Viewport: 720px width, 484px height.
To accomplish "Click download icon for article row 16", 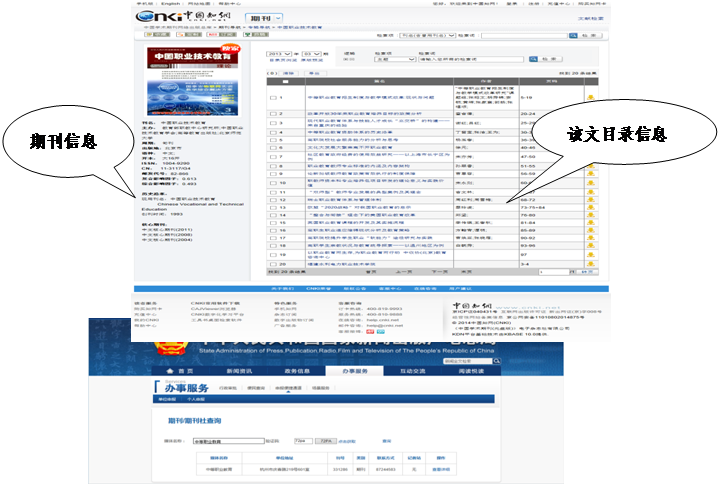I will tap(591, 230).
